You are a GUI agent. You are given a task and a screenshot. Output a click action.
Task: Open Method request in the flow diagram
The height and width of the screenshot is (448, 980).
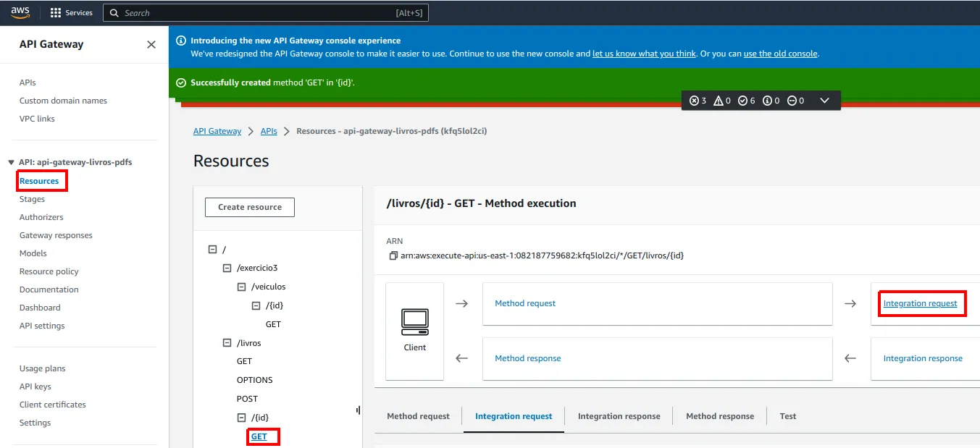525,303
